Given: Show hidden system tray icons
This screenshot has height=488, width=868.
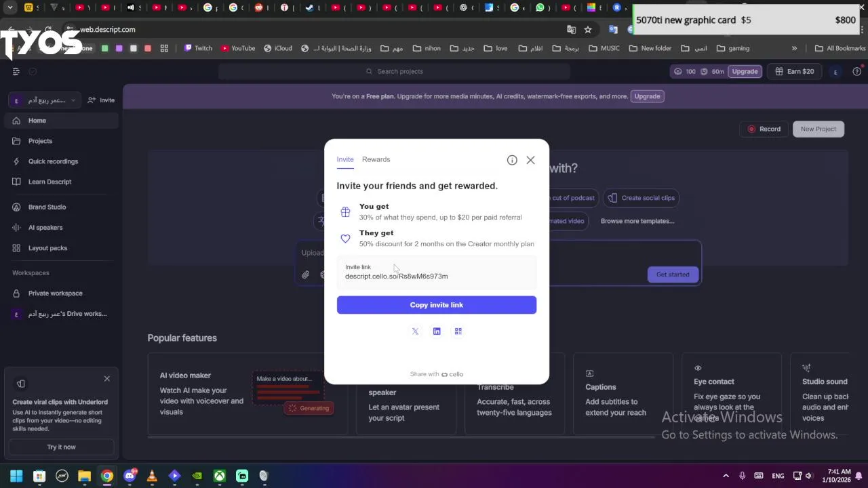Looking at the screenshot, I should coord(726,476).
